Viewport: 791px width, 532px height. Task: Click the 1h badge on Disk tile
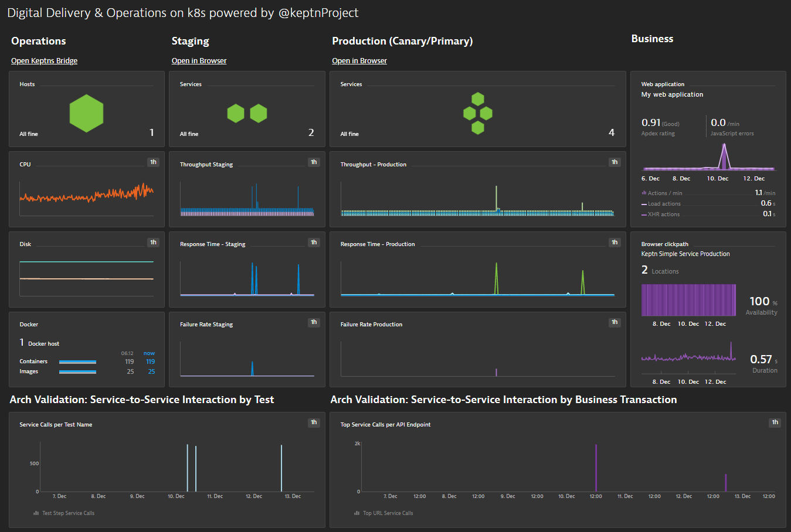pos(153,242)
